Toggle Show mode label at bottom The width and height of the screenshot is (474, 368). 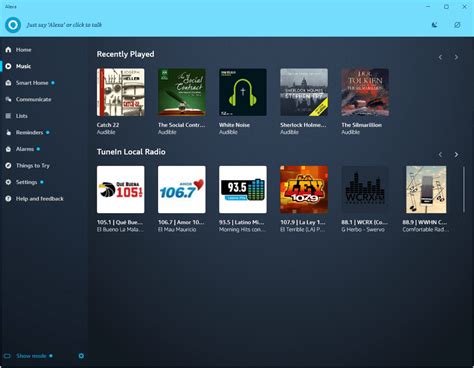[31, 356]
